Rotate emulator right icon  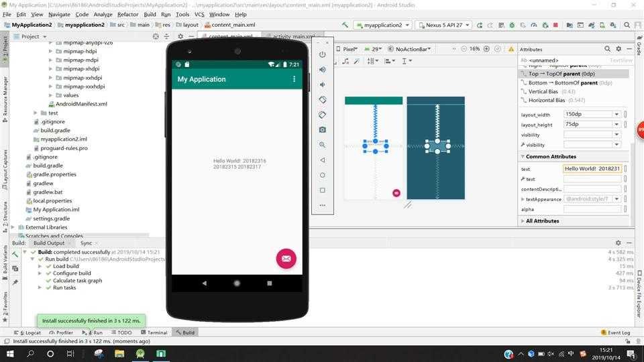(x=323, y=115)
